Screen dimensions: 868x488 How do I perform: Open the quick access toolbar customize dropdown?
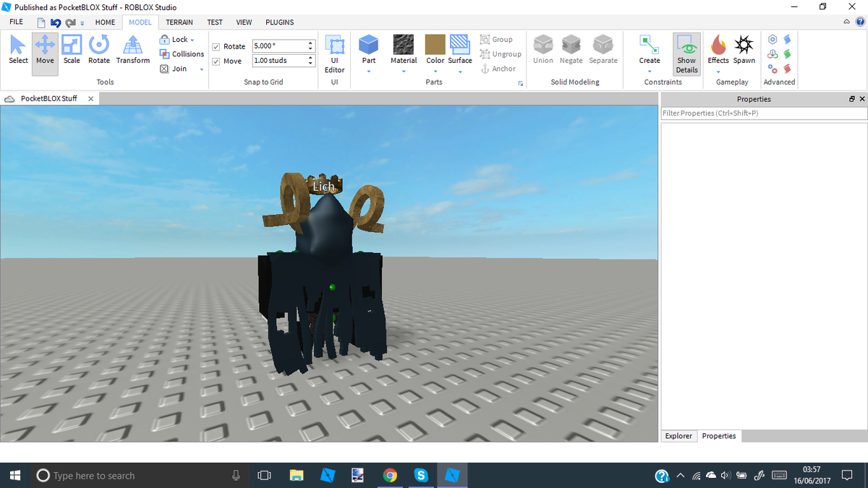[82, 23]
